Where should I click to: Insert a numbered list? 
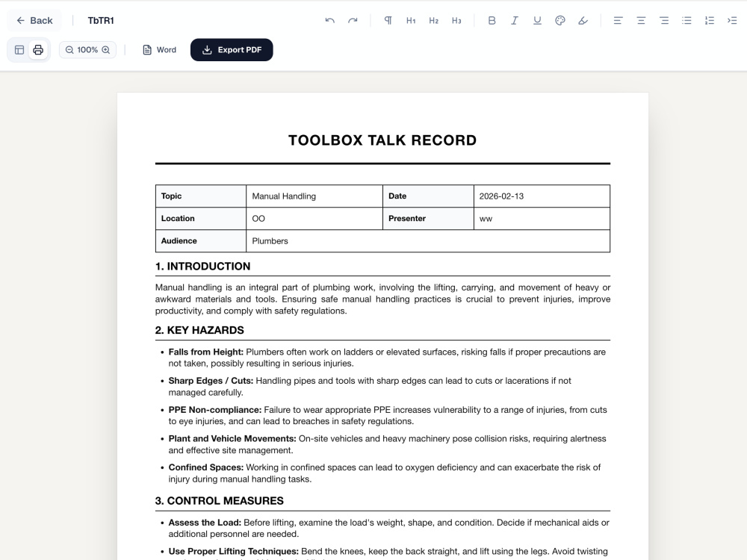click(710, 20)
